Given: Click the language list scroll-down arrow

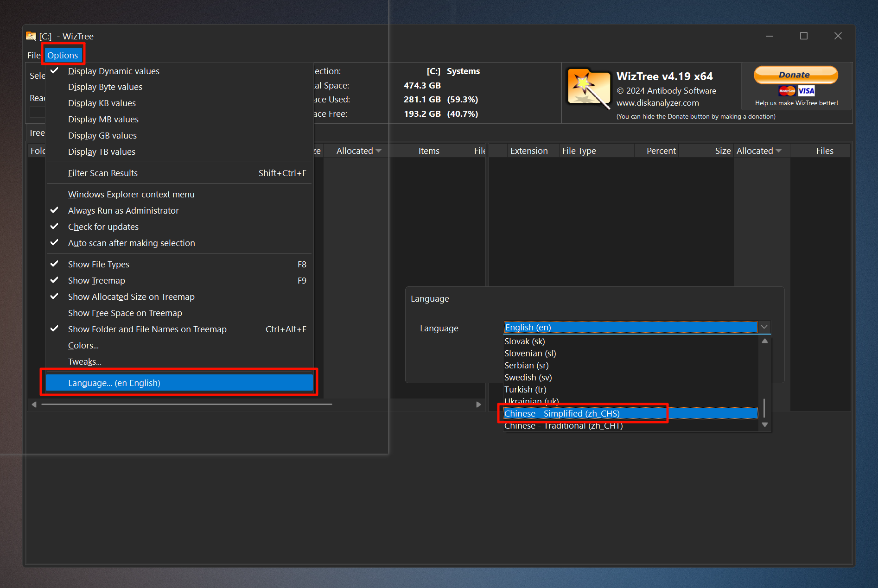Looking at the screenshot, I should (765, 424).
